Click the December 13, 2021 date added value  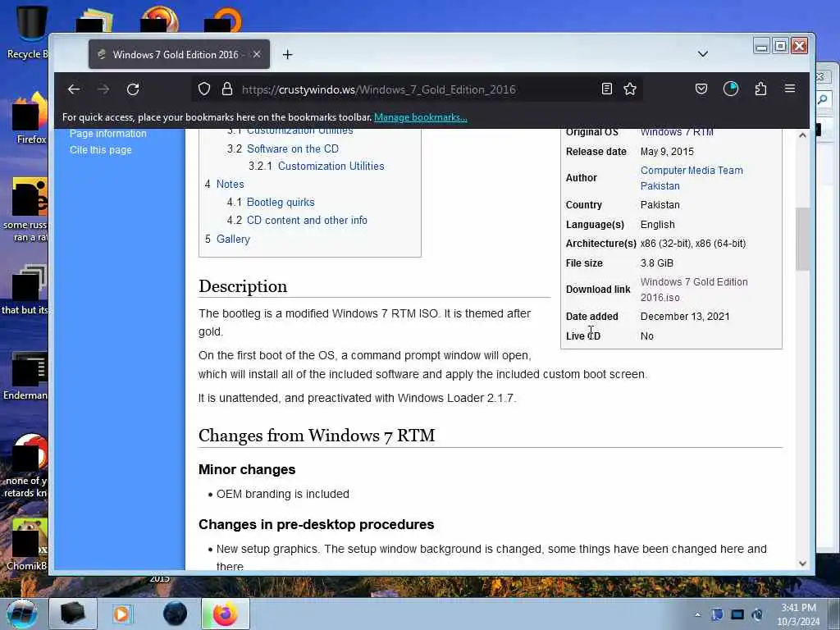pyautogui.click(x=685, y=317)
